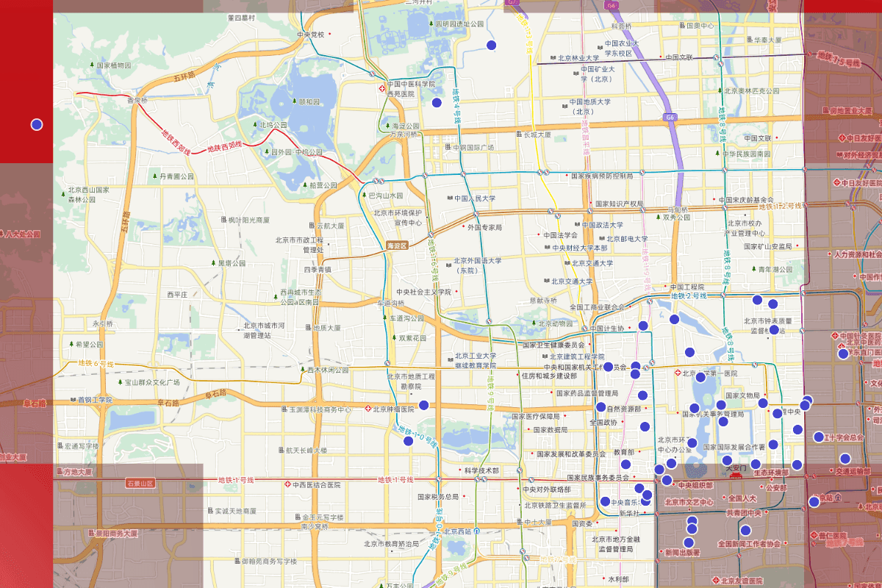Click the red 天安门 landmark icon
This screenshot has width=882, height=588.
pos(735,476)
